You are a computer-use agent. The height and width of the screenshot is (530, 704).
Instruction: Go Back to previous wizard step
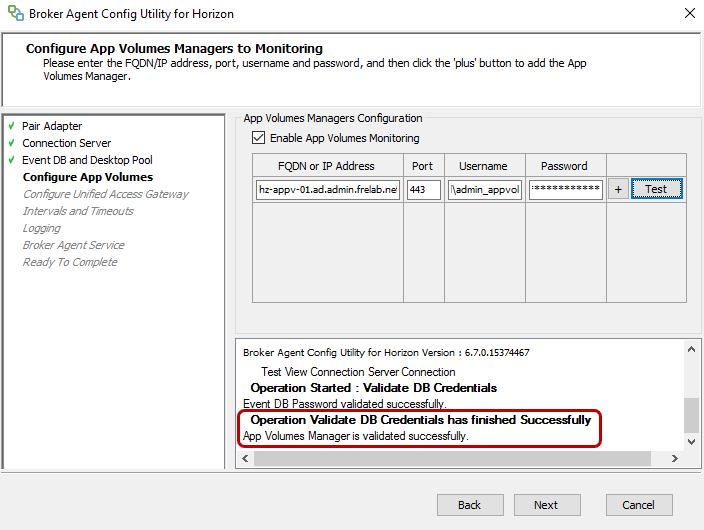click(x=470, y=505)
